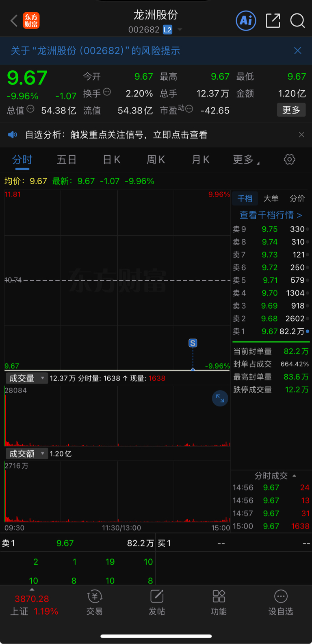Switch to the 日K chart tab
Image resolution: width=312 pixels, height=644 pixels.
click(x=111, y=159)
